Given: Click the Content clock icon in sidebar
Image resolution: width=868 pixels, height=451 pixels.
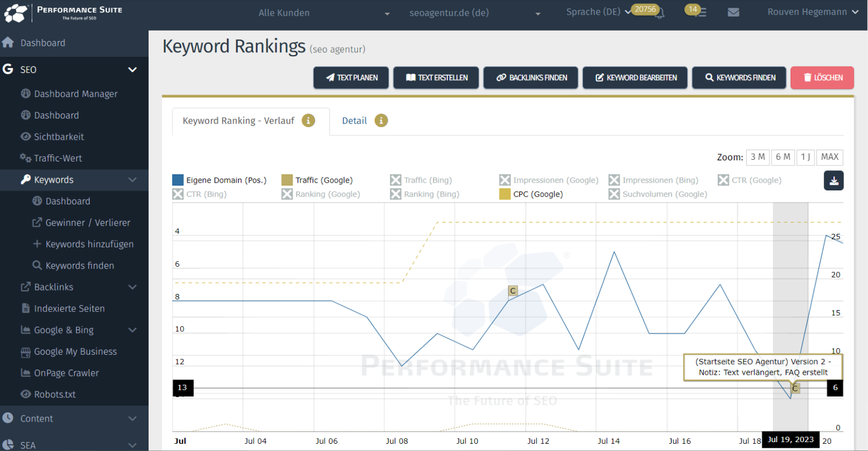Looking at the screenshot, I should point(8,418).
